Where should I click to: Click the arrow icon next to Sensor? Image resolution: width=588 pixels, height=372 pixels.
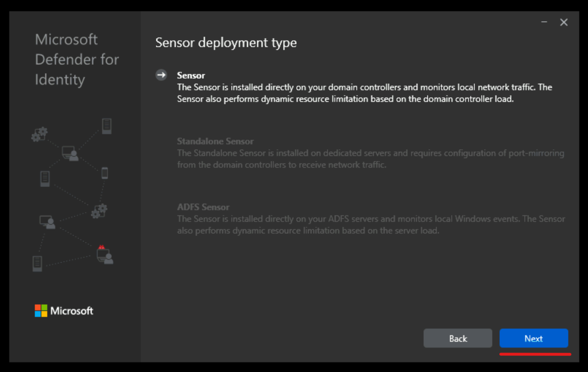coord(161,75)
